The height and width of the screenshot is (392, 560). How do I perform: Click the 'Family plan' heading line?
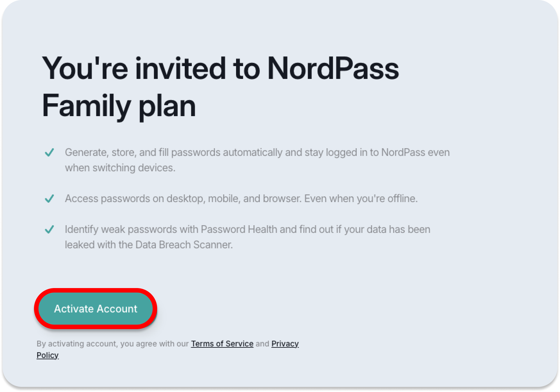click(119, 106)
